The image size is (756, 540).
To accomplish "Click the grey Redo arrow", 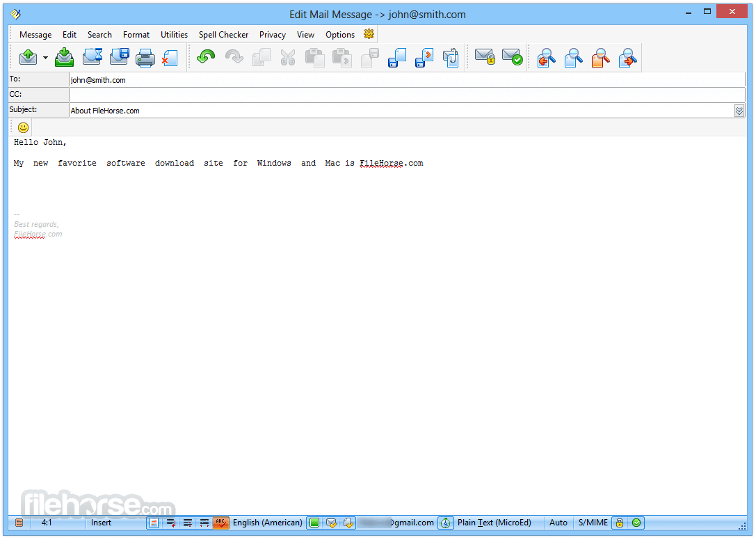I will [x=234, y=57].
